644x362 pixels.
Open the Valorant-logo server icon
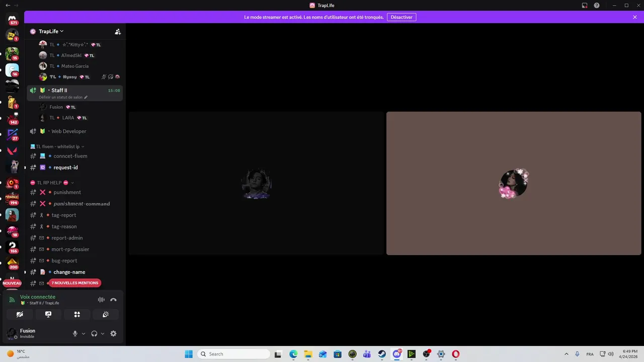point(12,150)
